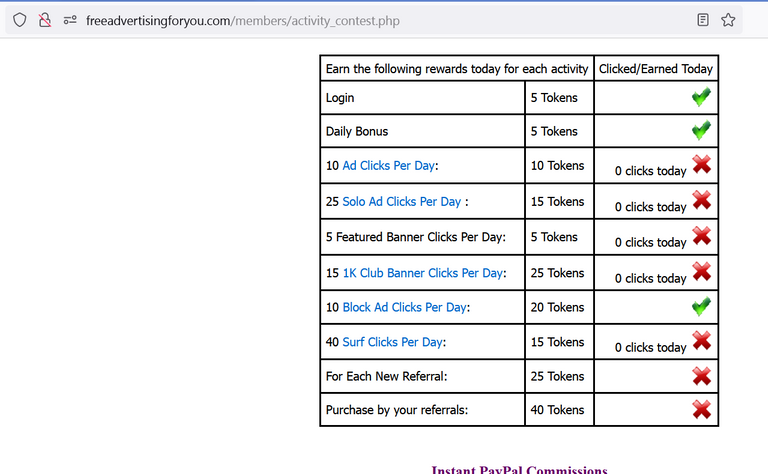Click the red X in the 1K Club Banner row
This screenshot has width=768, height=474.
point(702,272)
